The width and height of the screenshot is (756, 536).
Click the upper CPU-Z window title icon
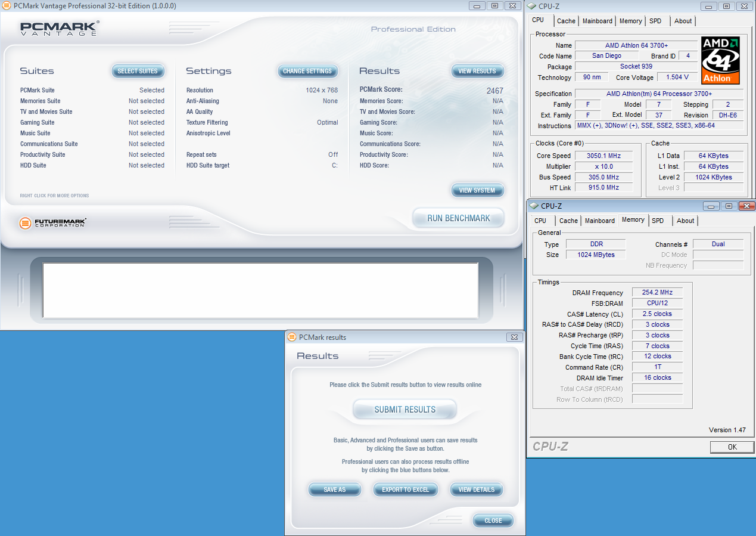(533, 6)
